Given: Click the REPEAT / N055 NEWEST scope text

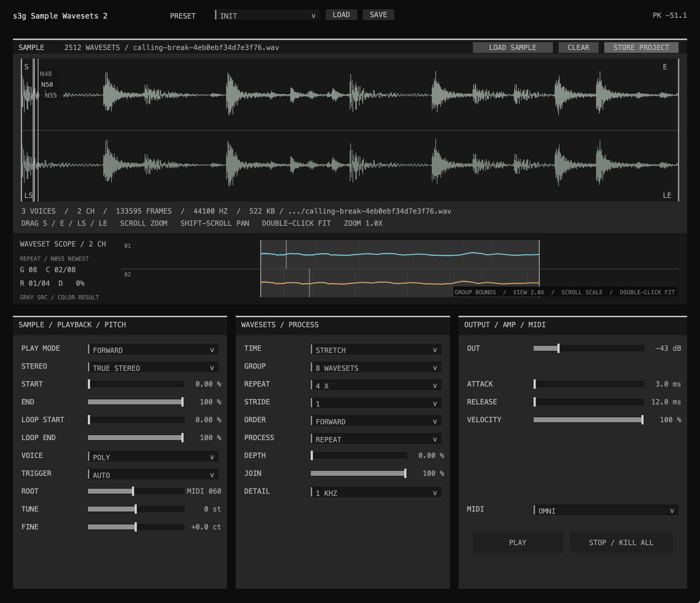Looking at the screenshot, I should pos(54,259).
